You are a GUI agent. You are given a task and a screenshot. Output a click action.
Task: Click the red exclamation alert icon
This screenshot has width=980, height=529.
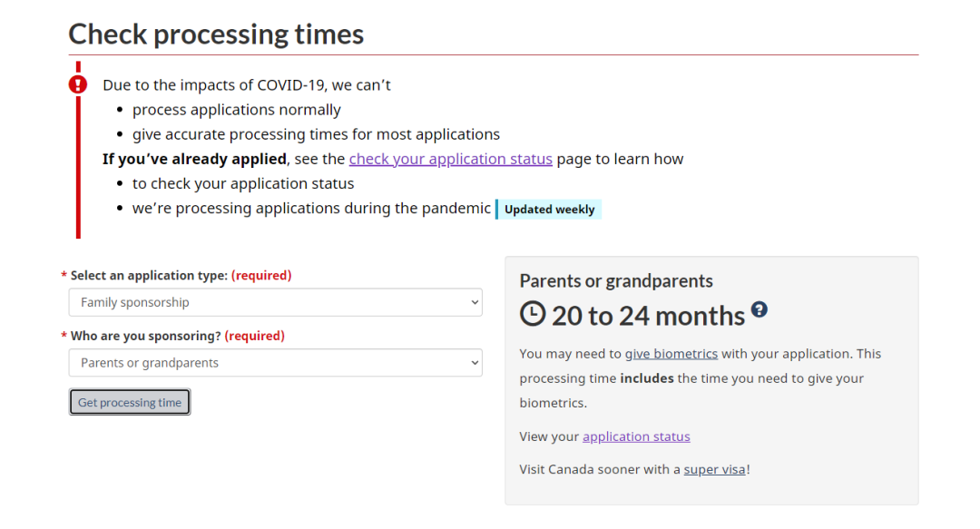click(x=78, y=84)
